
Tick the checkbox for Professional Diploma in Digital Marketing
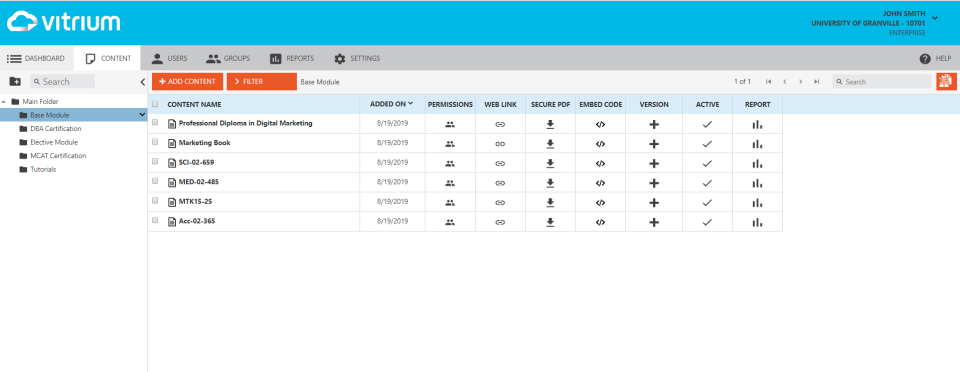(155, 122)
